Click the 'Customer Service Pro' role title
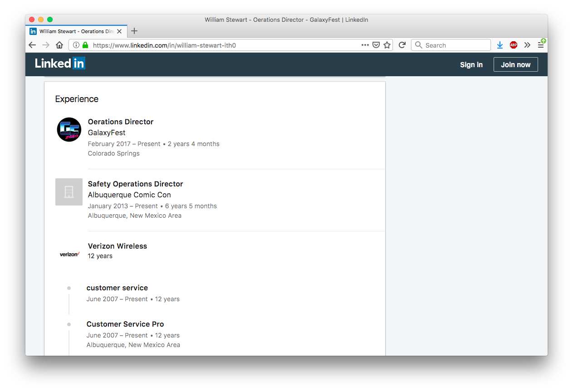The height and width of the screenshot is (392, 573). point(125,324)
